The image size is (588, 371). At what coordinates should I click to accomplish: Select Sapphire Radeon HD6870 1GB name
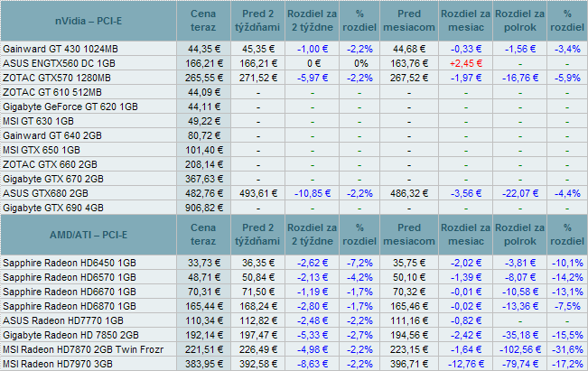pyautogui.click(x=70, y=306)
